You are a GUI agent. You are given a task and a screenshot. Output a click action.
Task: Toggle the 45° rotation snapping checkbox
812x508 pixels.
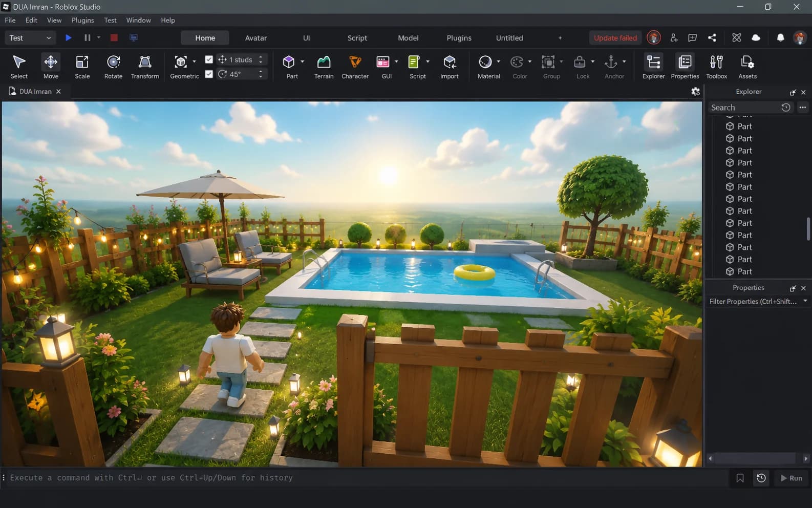click(x=209, y=74)
